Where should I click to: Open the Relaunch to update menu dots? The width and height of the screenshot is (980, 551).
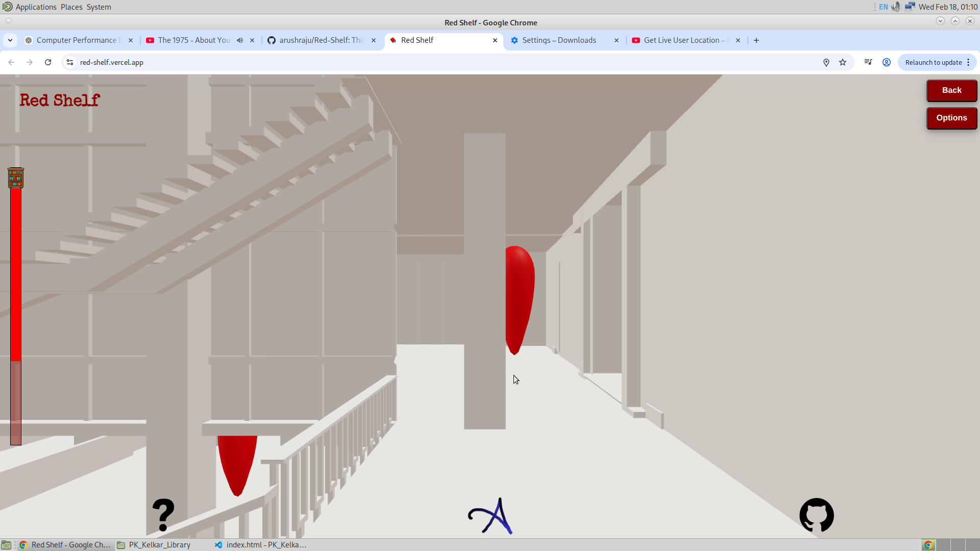968,62
